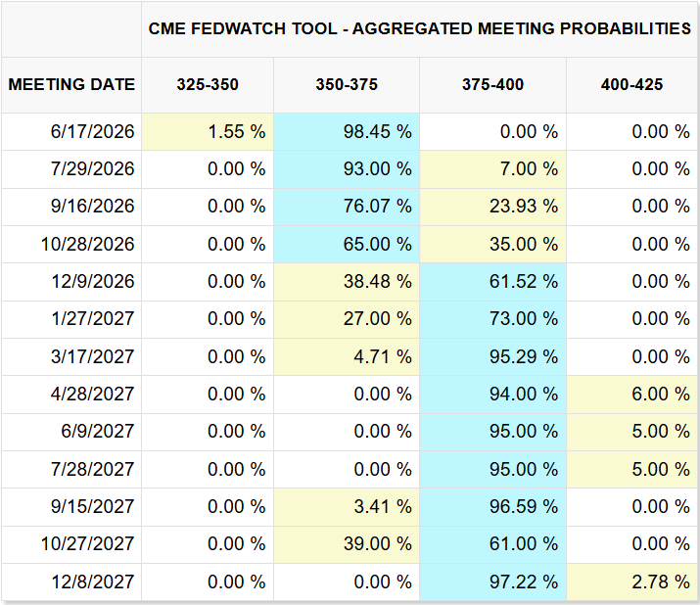Click the 97.22 % cell

pyautogui.click(x=492, y=582)
